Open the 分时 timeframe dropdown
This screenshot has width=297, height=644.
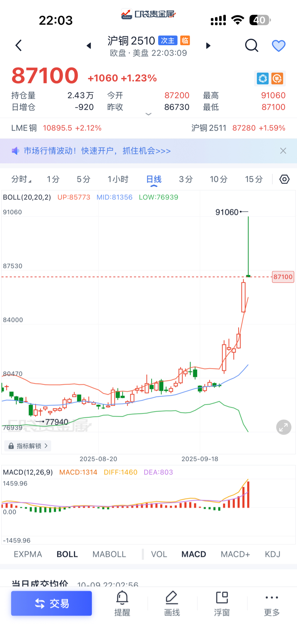[21, 179]
